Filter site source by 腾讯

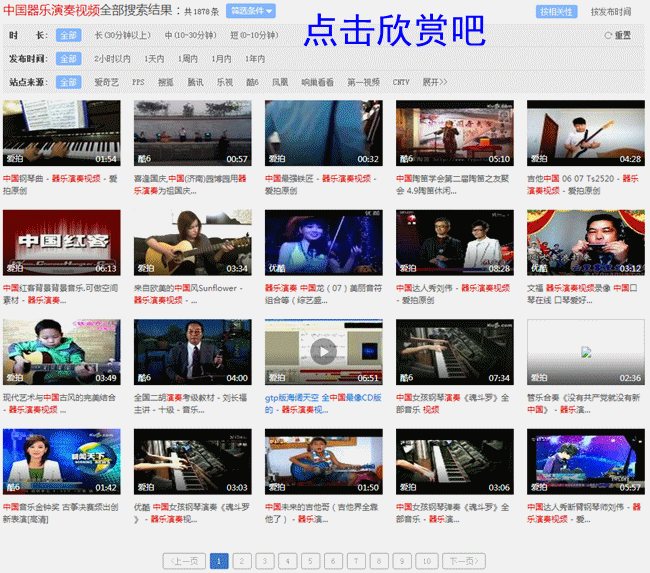[x=195, y=82]
